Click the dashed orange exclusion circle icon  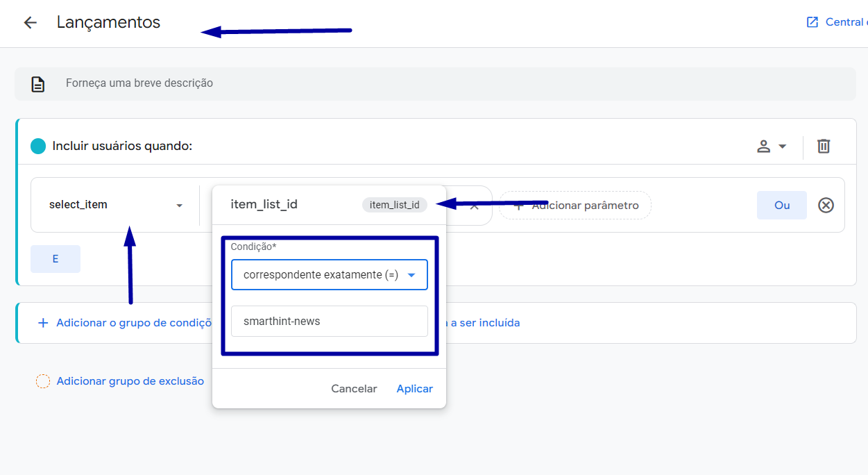43,381
